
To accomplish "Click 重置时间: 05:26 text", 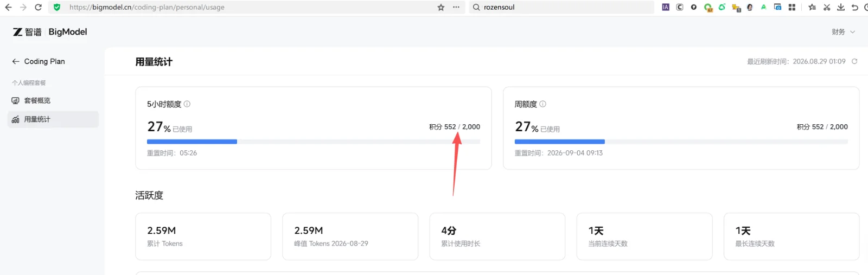I will pyautogui.click(x=172, y=153).
